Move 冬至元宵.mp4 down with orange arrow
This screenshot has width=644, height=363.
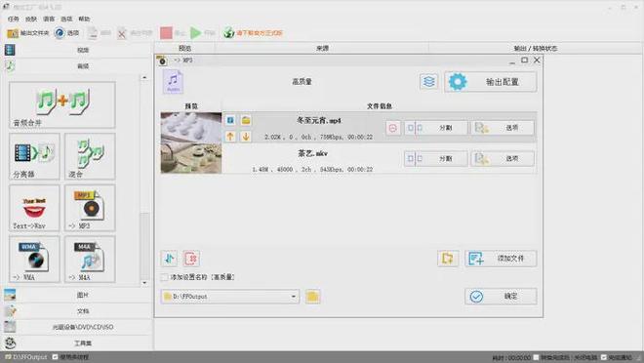pyautogui.click(x=246, y=137)
